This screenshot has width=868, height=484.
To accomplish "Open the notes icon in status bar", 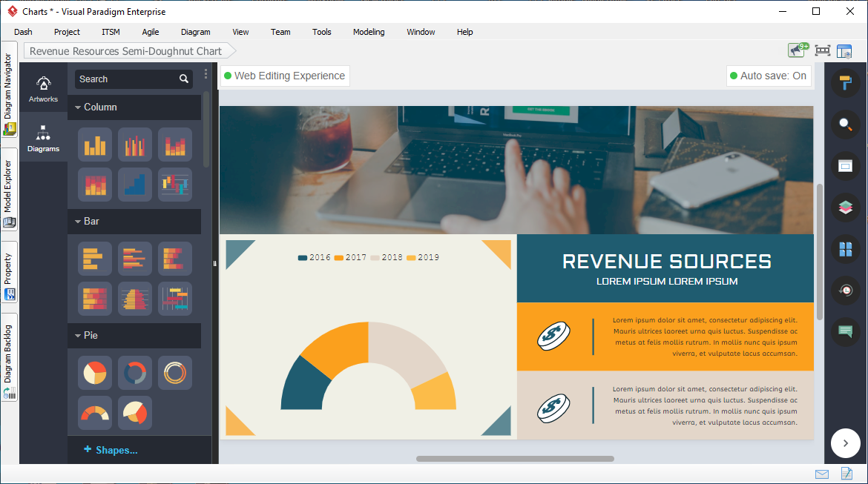I will pyautogui.click(x=846, y=474).
